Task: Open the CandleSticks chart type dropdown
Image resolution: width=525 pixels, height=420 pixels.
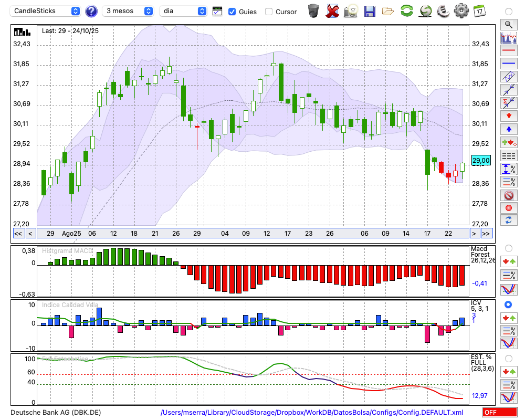Action: point(46,11)
